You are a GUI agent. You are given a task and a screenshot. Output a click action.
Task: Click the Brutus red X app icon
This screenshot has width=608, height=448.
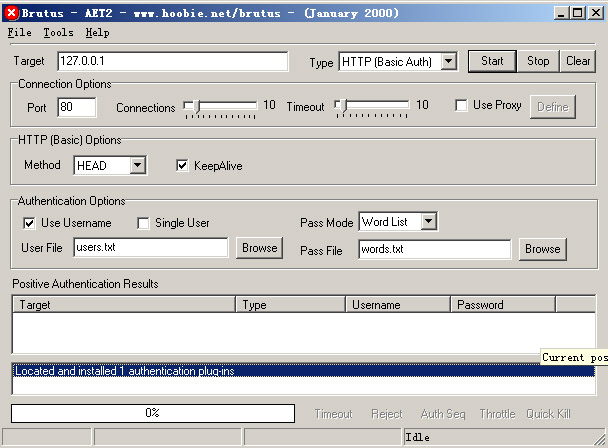coord(12,13)
